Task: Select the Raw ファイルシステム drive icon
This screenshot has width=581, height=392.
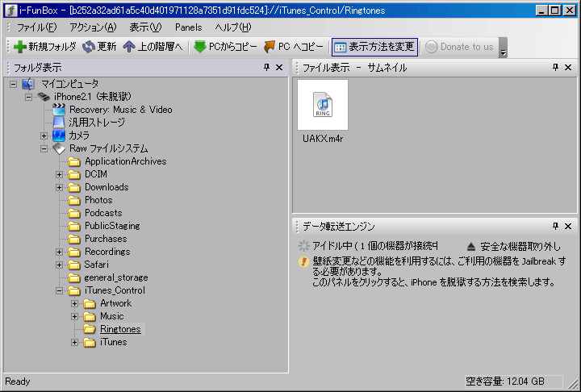Action: 59,148
